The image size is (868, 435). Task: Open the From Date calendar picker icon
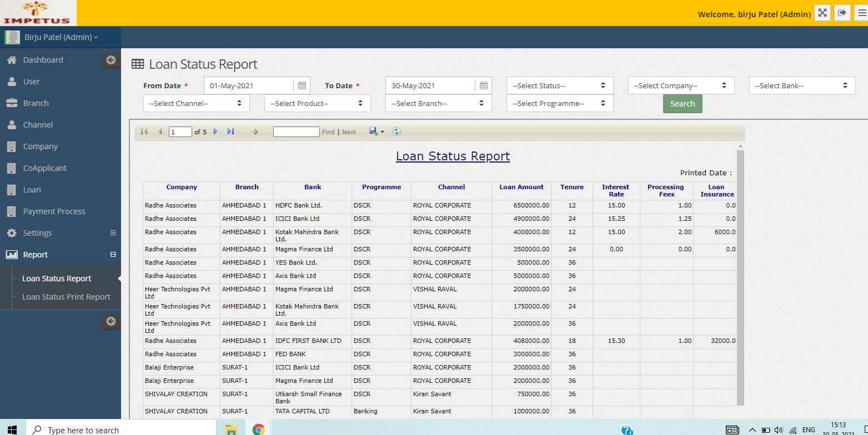302,85
